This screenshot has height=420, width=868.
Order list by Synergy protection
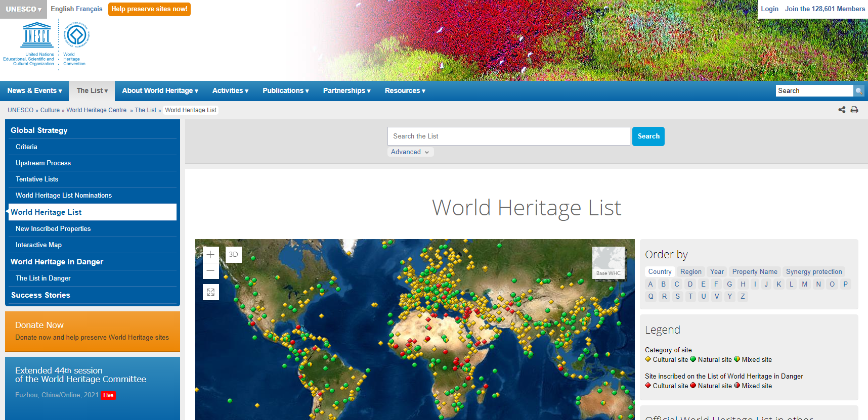click(x=814, y=272)
